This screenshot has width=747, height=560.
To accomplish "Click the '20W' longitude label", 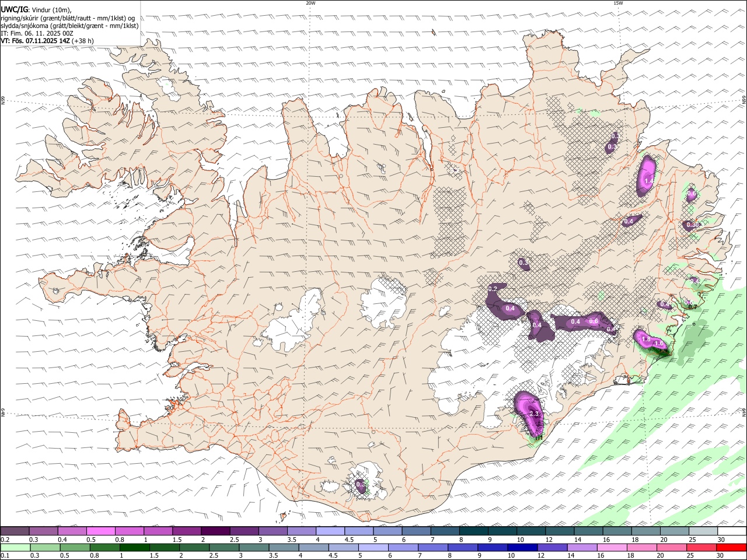I will 311,3.
